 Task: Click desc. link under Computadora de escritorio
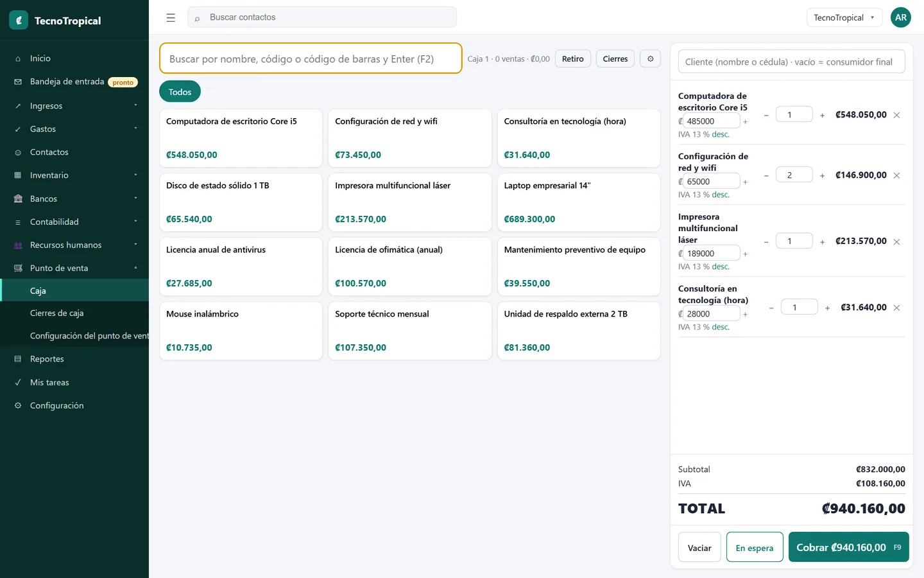click(721, 134)
